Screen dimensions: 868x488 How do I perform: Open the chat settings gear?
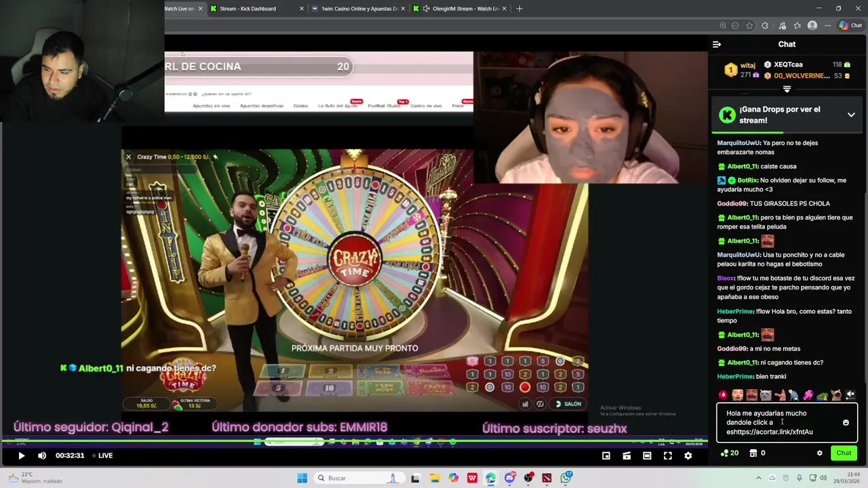(819, 453)
